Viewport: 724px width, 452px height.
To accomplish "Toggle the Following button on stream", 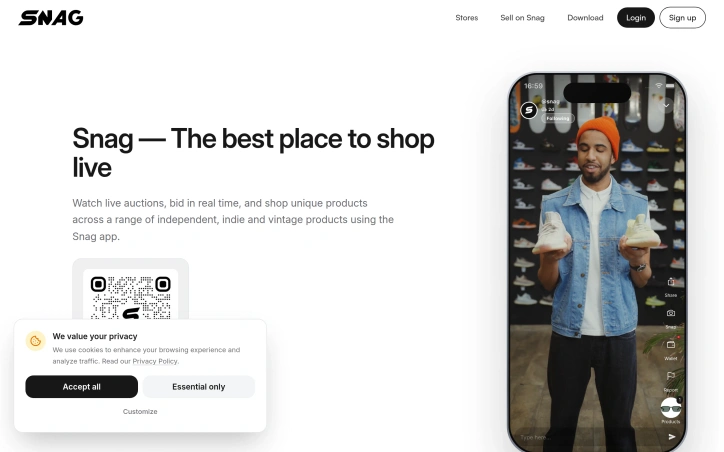I will click(558, 118).
